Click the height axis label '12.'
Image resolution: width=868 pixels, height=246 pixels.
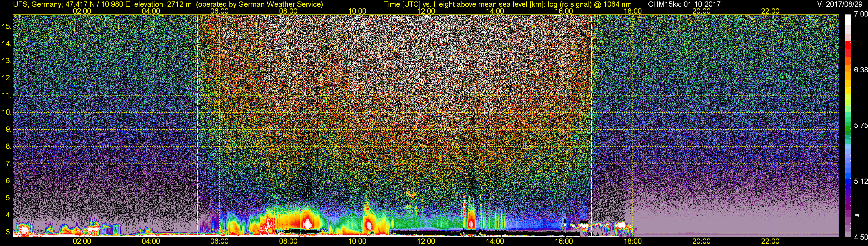click(x=7, y=78)
